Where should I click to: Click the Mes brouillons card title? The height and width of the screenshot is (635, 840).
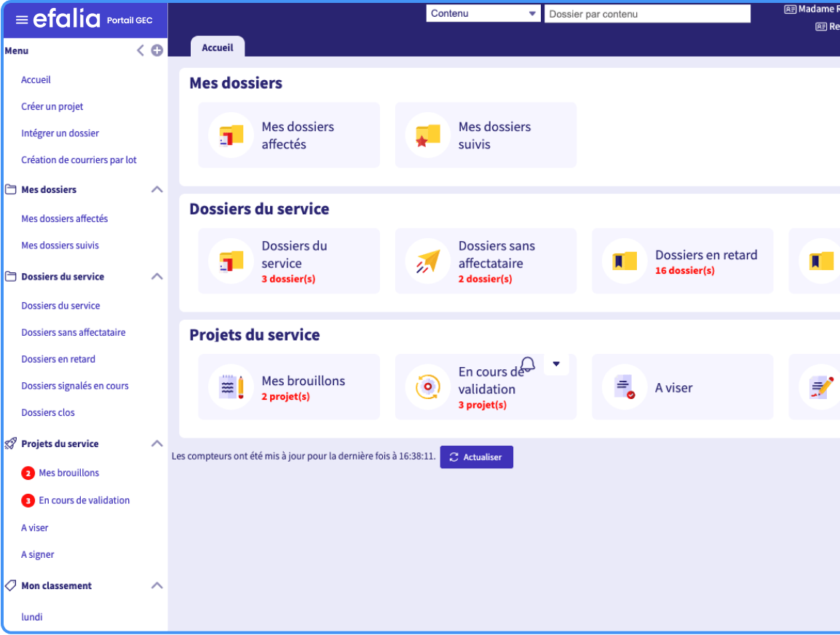tap(304, 381)
